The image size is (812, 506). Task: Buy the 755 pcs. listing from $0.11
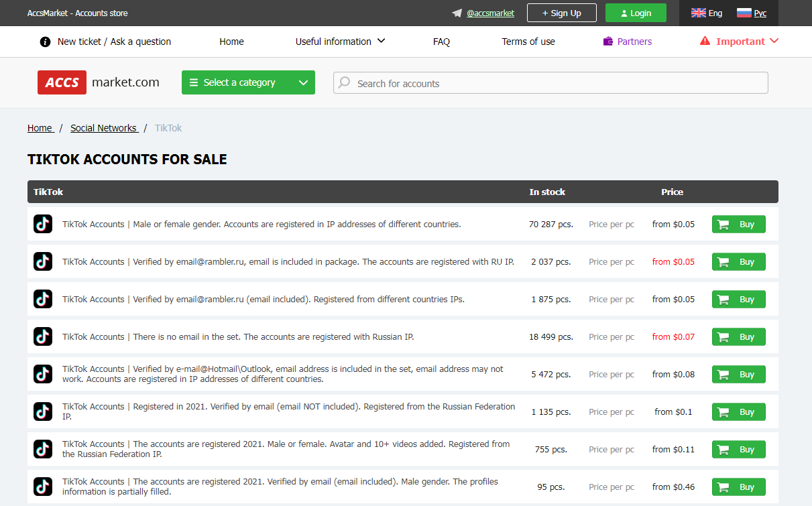pyautogui.click(x=738, y=450)
